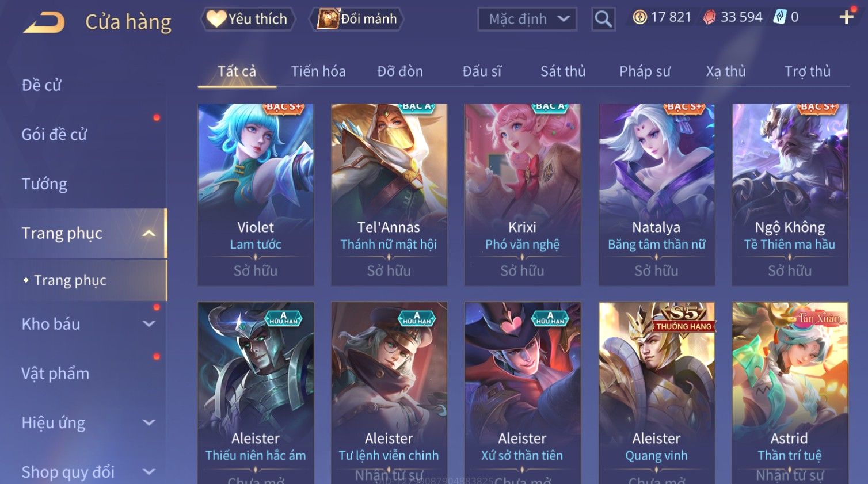Switch to the Pháp sư tab
The width and height of the screenshot is (868, 484).
[645, 71]
